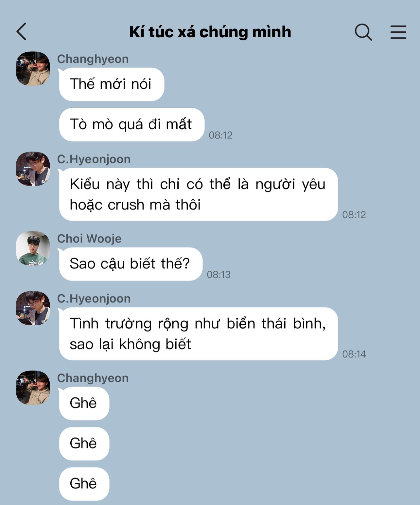The width and height of the screenshot is (420, 505).
Task: Go back using the left chevron arrow
Action: click(x=21, y=32)
